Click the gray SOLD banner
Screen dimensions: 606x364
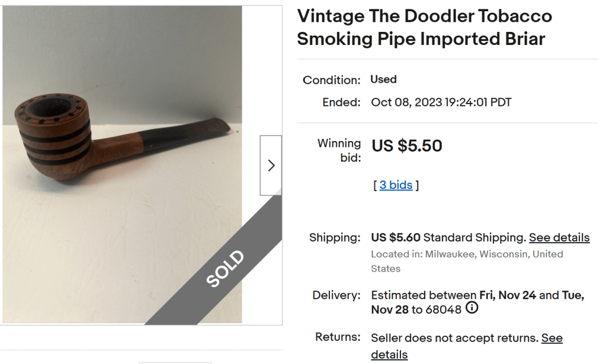226,268
